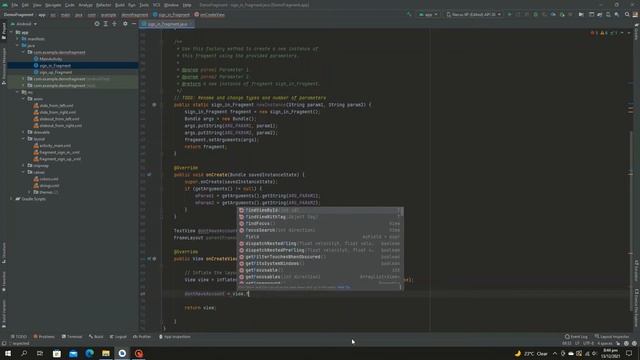Collapse the anim resource folder
Viewport: 640px width, 360px height.
24,99
